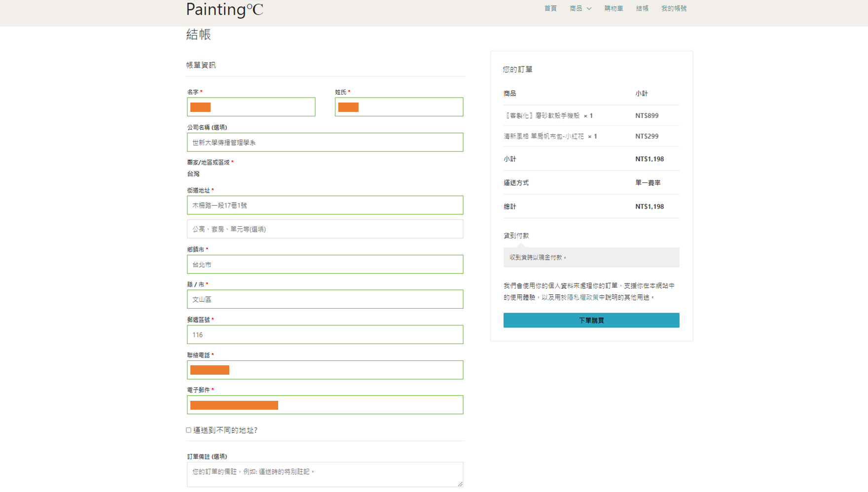Select the 縣/市 field showing 文山區

click(x=325, y=299)
